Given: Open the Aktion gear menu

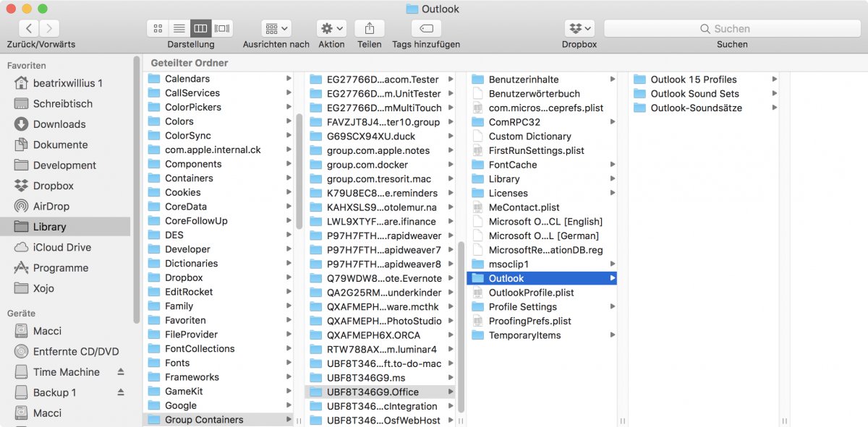Looking at the screenshot, I should point(331,28).
